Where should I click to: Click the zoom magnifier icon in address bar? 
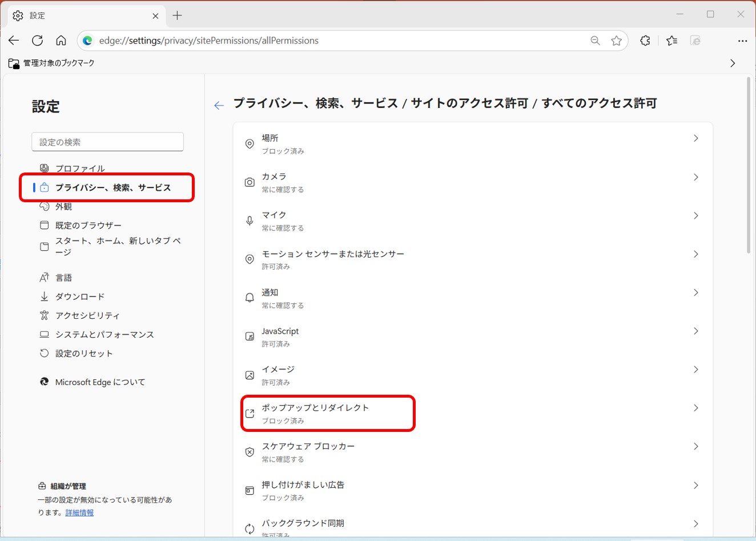pyautogui.click(x=595, y=41)
